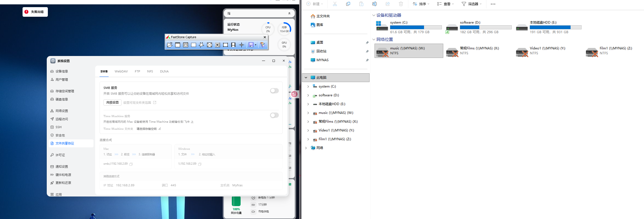The width and height of the screenshot is (644, 219).
Task: Select the 本地磁盘HDD (E:) drive tile
Action: coord(549,27)
